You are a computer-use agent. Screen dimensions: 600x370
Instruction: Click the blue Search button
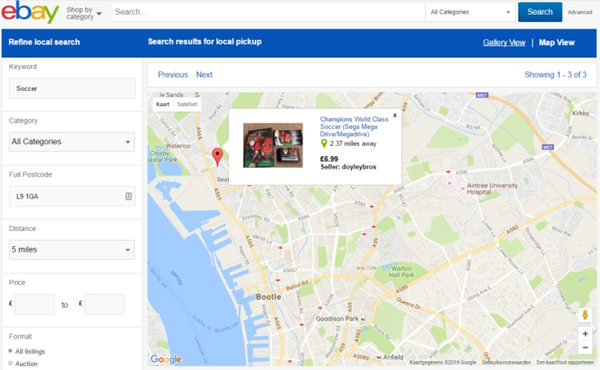click(540, 12)
